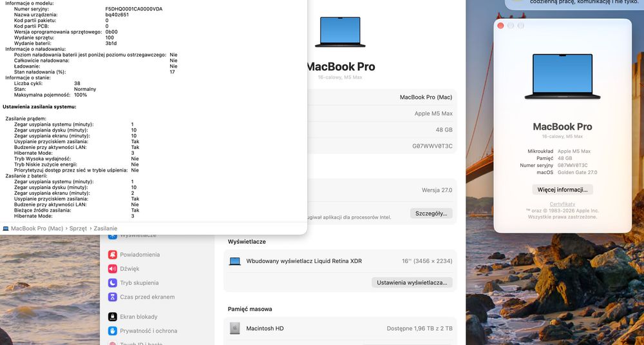This screenshot has height=345, width=644.
Task: Select MacBook Pro (Mac) in path bar
Action: (x=37, y=228)
